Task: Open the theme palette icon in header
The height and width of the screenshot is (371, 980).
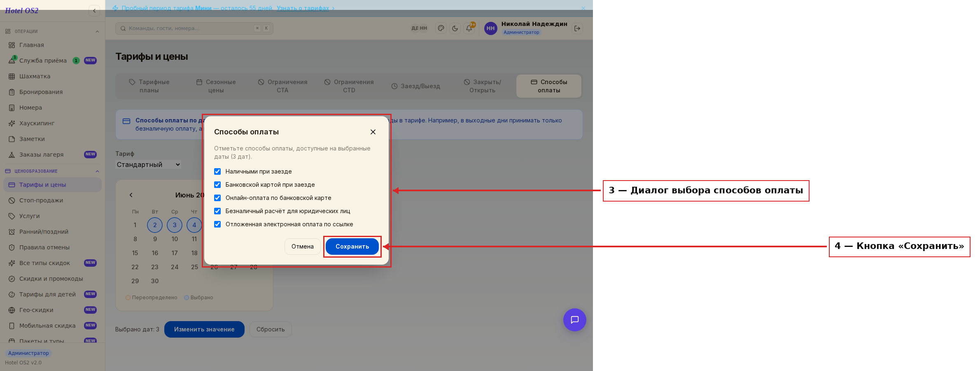Action: point(441,28)
